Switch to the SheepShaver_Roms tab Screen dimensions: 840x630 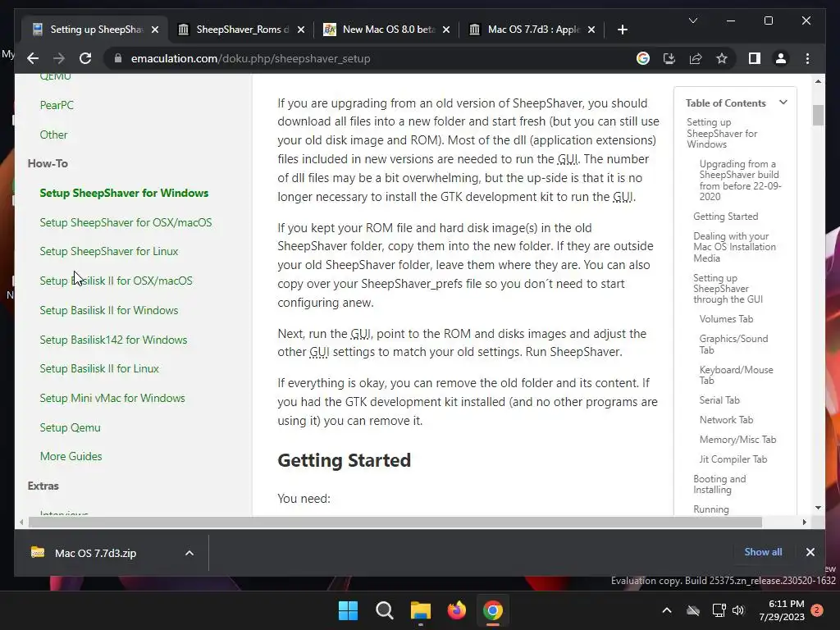pyautogui.click(x=241, y=30)
